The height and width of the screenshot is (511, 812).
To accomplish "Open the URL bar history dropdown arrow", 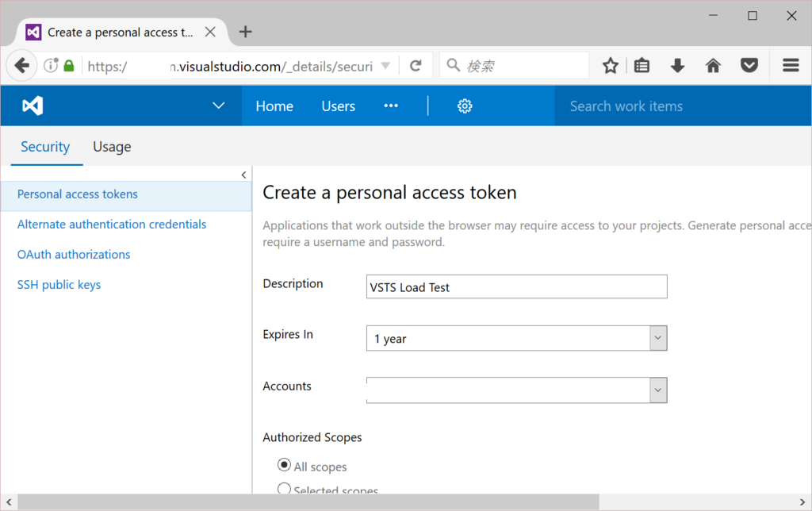I will [x=385, y=66].
